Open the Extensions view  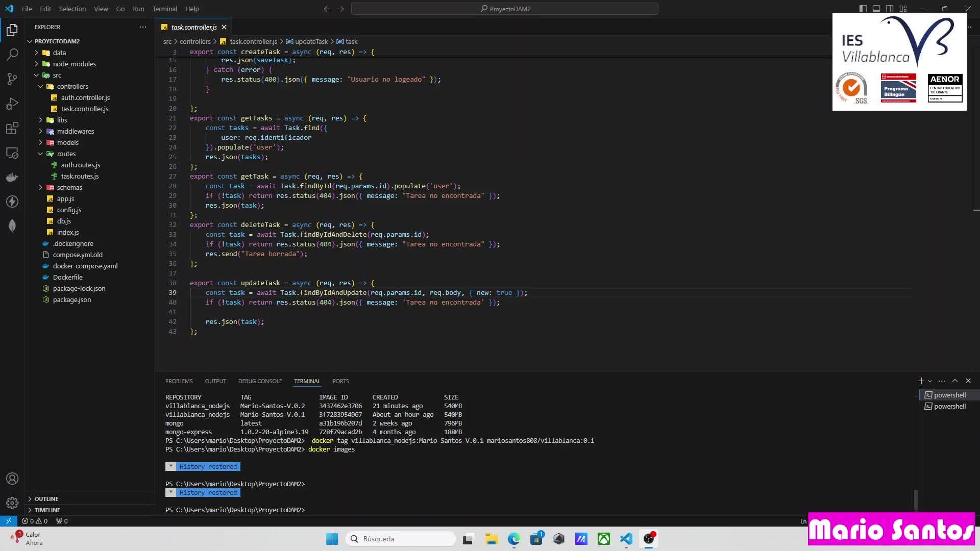(12, 128)
